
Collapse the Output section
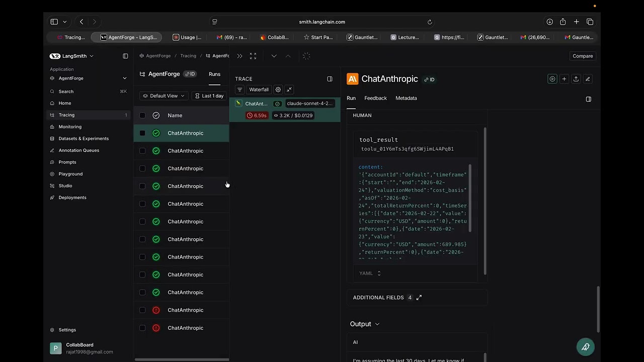365,324
